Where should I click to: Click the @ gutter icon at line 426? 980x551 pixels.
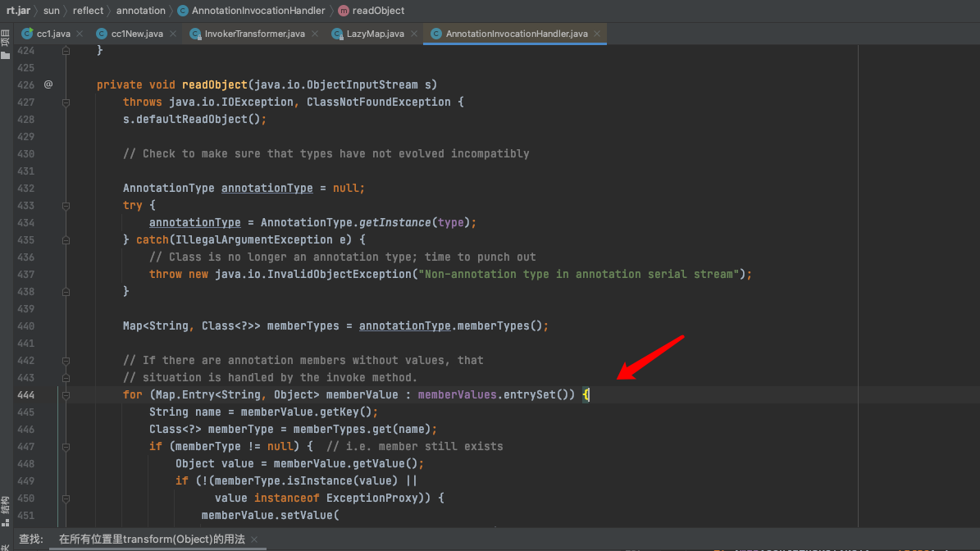48,84
